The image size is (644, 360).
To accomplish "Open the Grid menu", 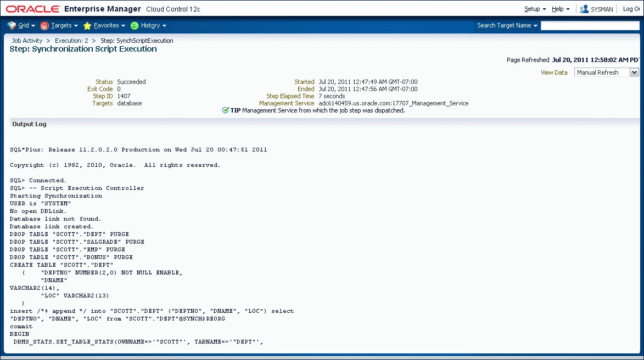I will tap(27, 25).
